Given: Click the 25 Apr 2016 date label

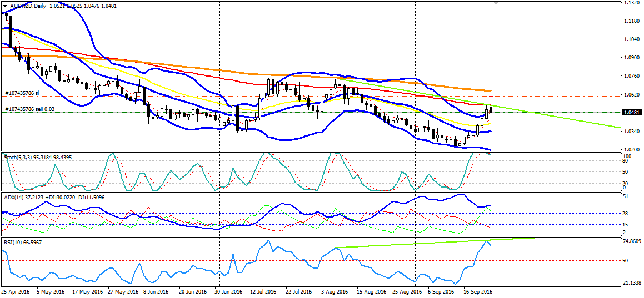Looking at the screenshot, I should (15, 292).
